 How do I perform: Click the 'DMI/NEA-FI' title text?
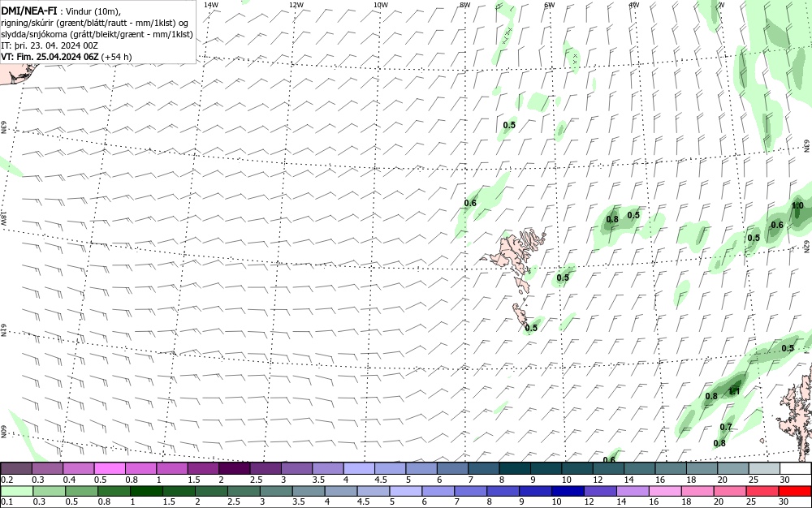point(29,11)
